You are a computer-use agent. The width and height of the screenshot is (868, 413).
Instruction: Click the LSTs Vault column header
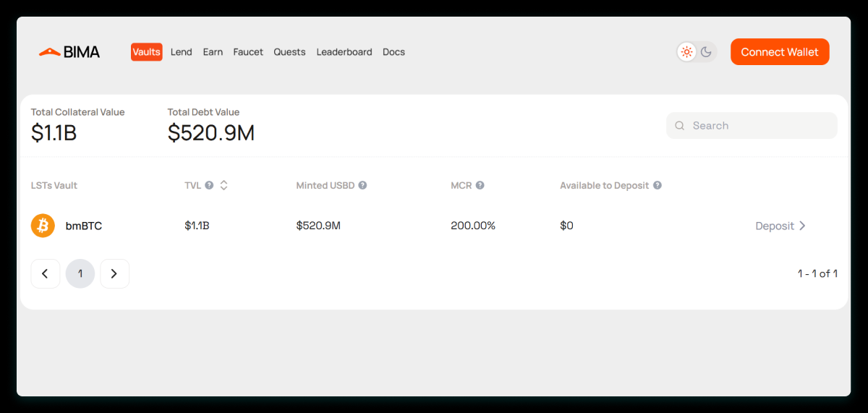tap(54, 185)
